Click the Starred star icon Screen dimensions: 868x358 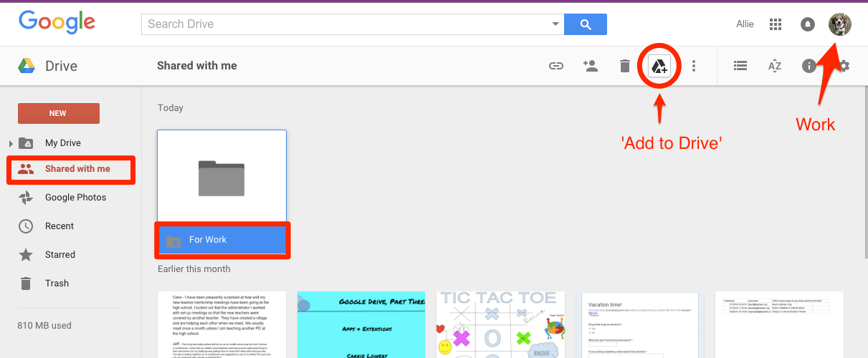coord(26,254)
